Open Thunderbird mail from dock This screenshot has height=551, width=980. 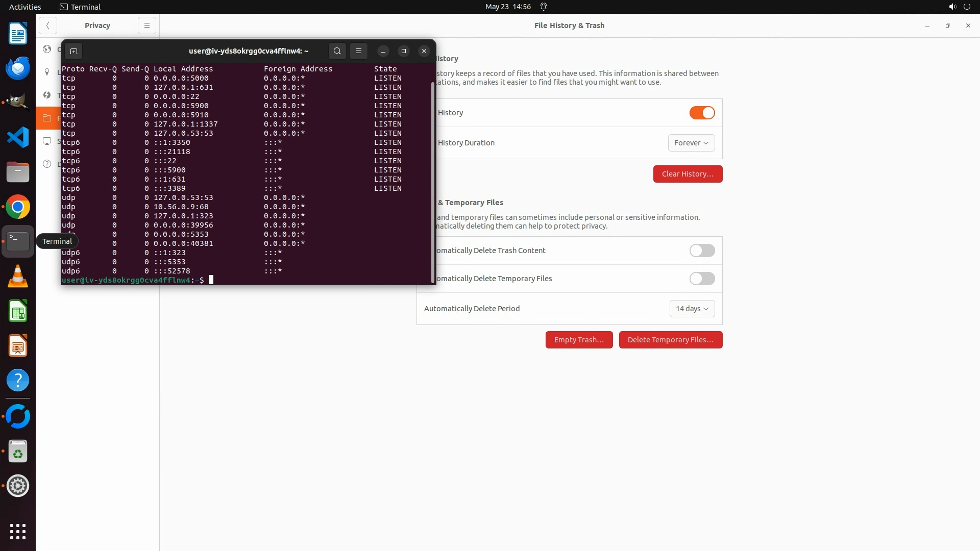click(18, 68)
